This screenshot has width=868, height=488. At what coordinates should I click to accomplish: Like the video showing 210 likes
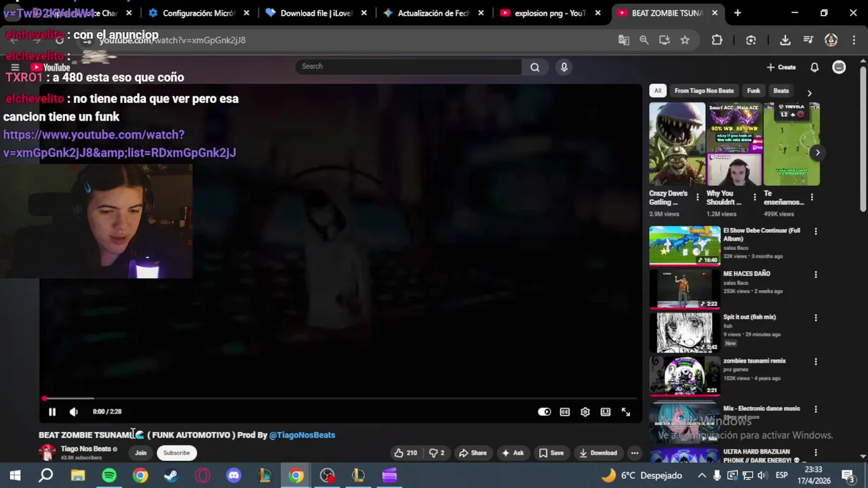click(x=406, y=453)
